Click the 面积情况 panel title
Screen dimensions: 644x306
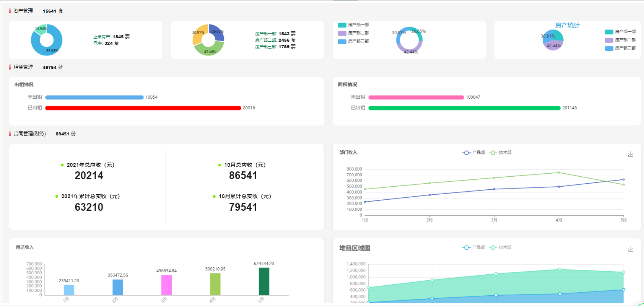(x=348, y=85)
